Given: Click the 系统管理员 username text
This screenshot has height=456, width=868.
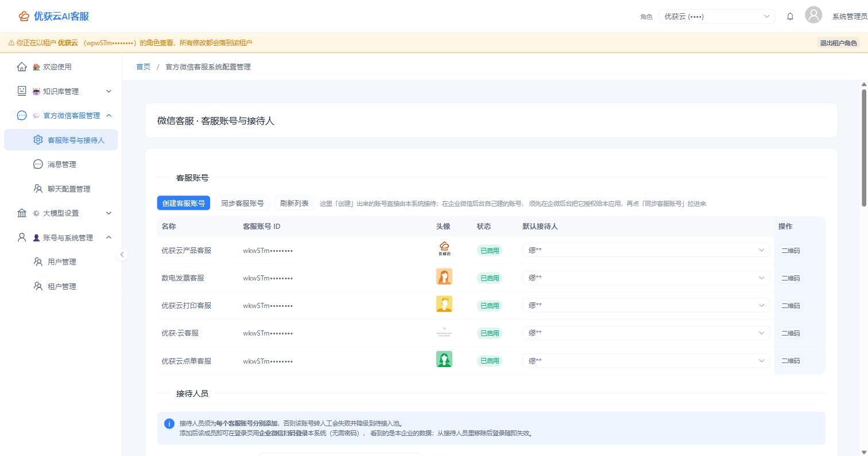Looking at the screenshot, I should click(x=850, y=17).
